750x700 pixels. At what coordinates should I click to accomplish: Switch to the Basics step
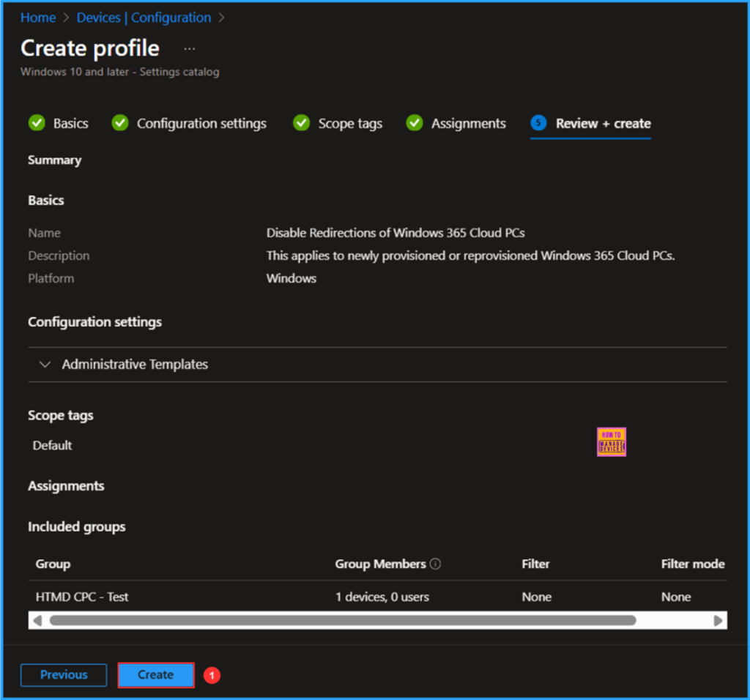coord(70,123)
